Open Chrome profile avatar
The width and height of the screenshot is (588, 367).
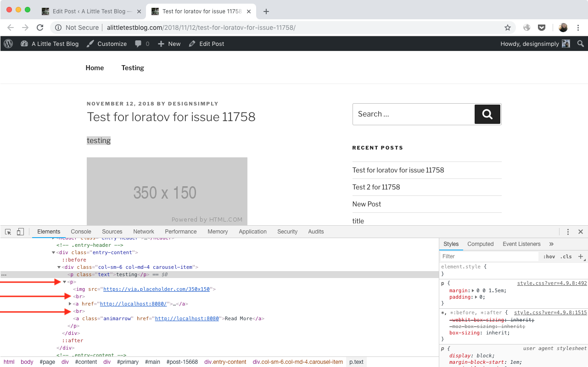[x=563, y=28]
